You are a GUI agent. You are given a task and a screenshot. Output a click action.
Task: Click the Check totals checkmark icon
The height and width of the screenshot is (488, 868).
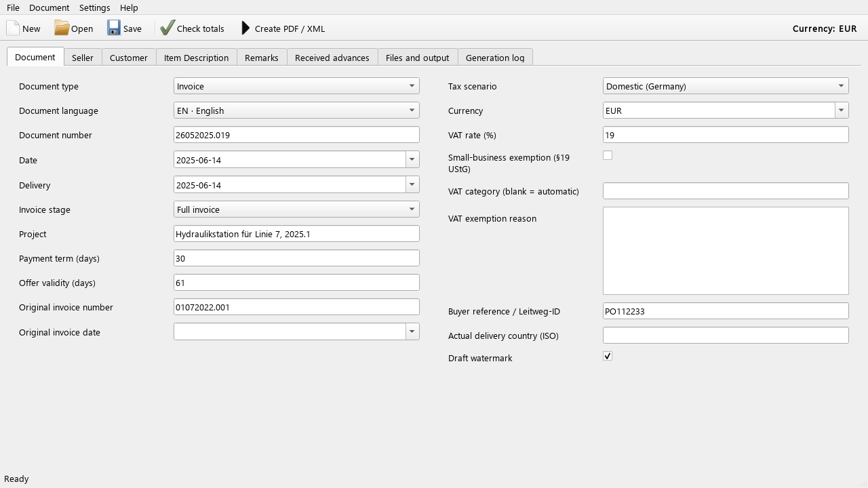click(167, 28)
